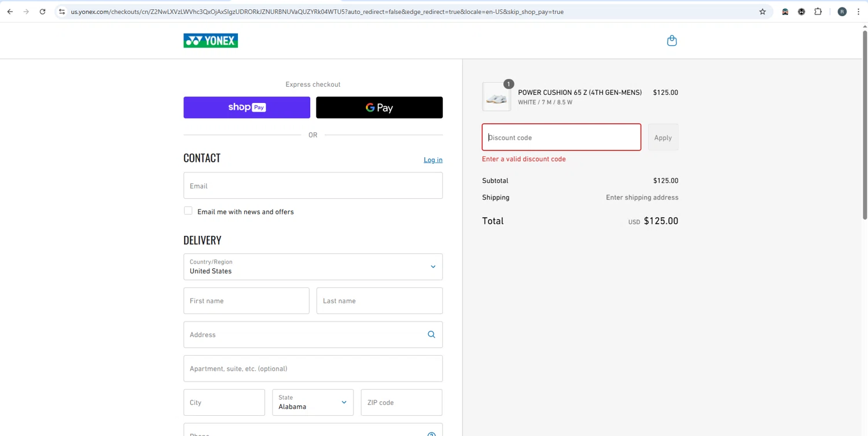Screen dimensions: 868x436
Task: Check Email me with news and offers
Action: (188, 211)
